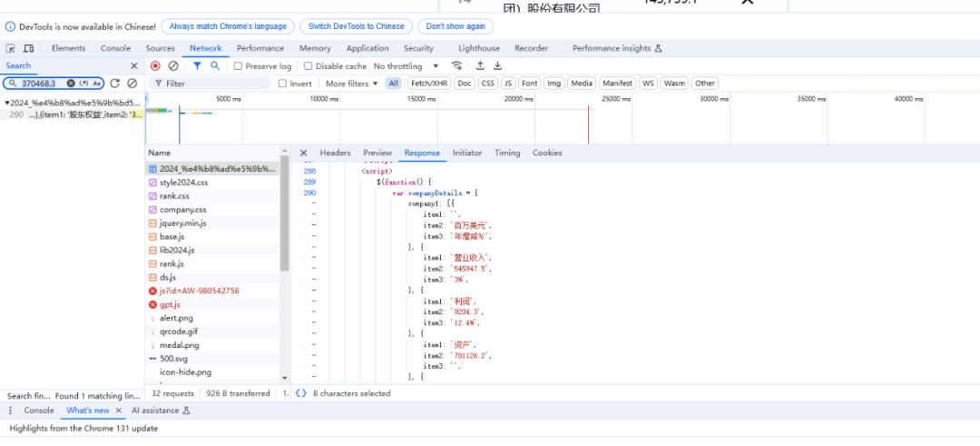Click Switch DevTools to Chinese button
The image size is (980, 446).
pyautogui.click(x=357, y=27)
